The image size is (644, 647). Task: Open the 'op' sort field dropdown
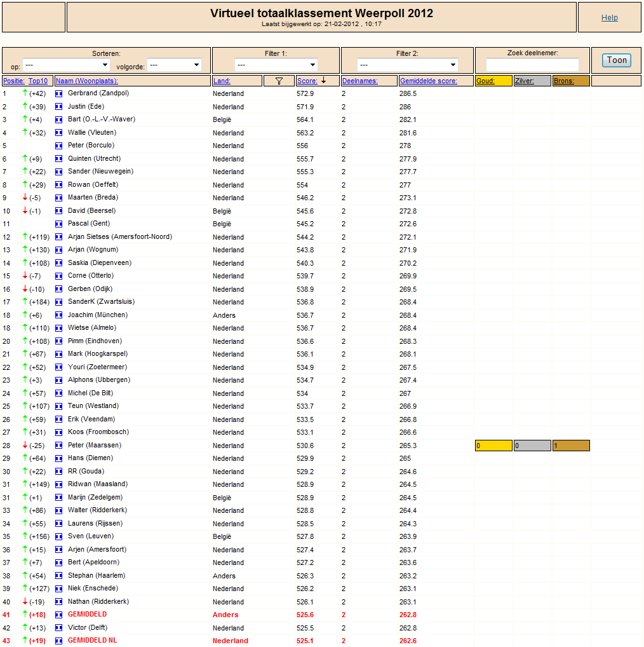66,65
